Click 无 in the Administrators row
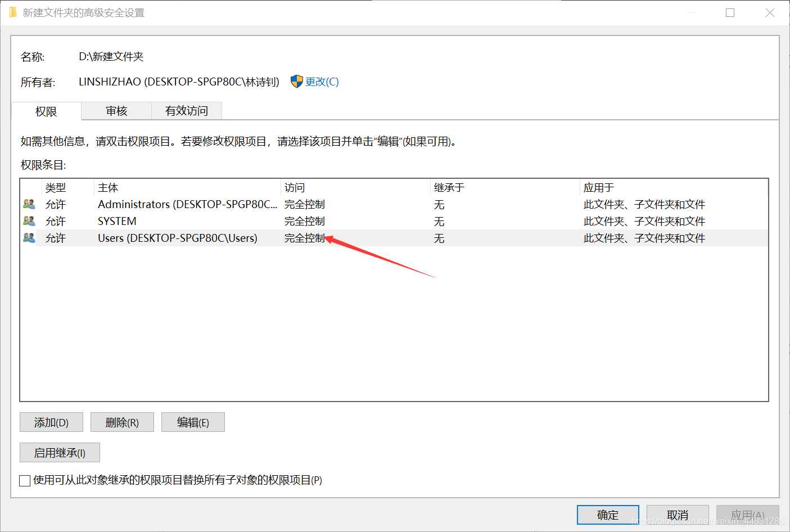Image resolution: width=790 pixels, height=532 pixels. 439,205
